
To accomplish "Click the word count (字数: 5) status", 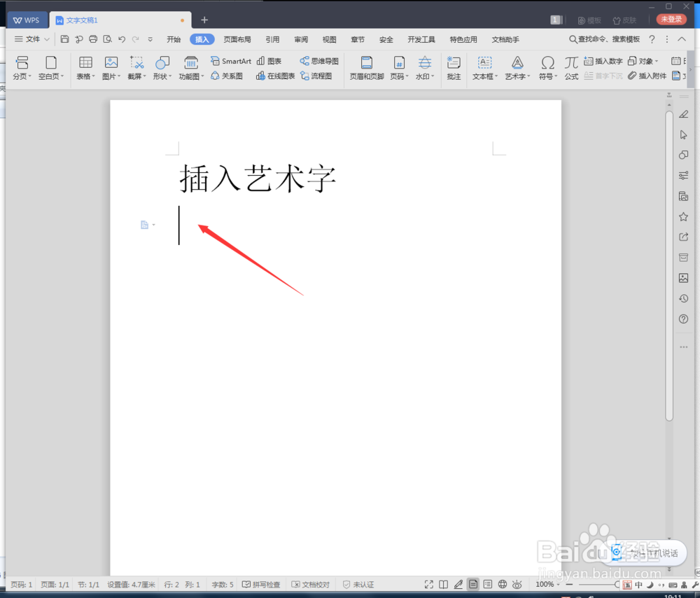I will pos(223,585).
